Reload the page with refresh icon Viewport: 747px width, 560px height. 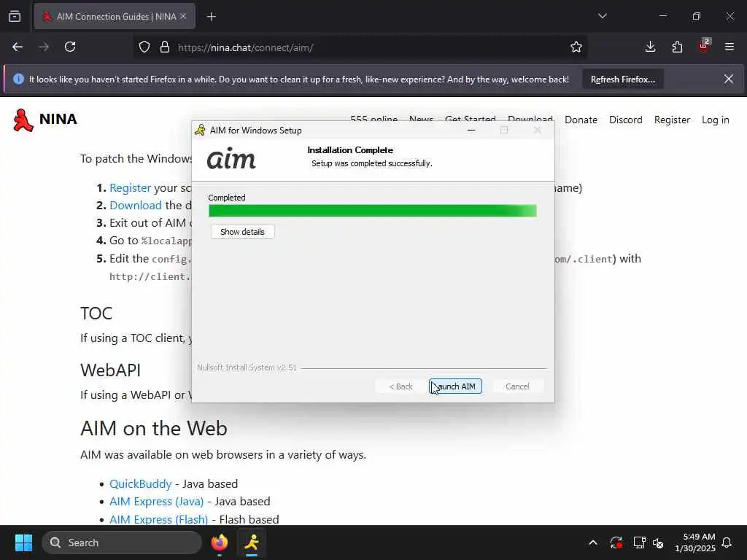70,47
